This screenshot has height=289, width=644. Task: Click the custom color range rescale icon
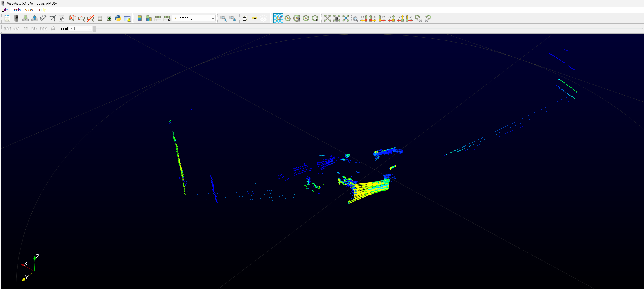[x=167, y=18]
